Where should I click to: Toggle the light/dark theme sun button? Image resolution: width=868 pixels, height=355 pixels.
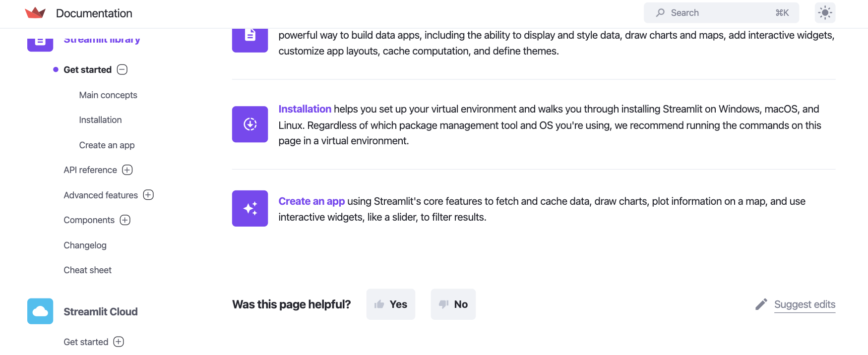(x=825, y=13)
